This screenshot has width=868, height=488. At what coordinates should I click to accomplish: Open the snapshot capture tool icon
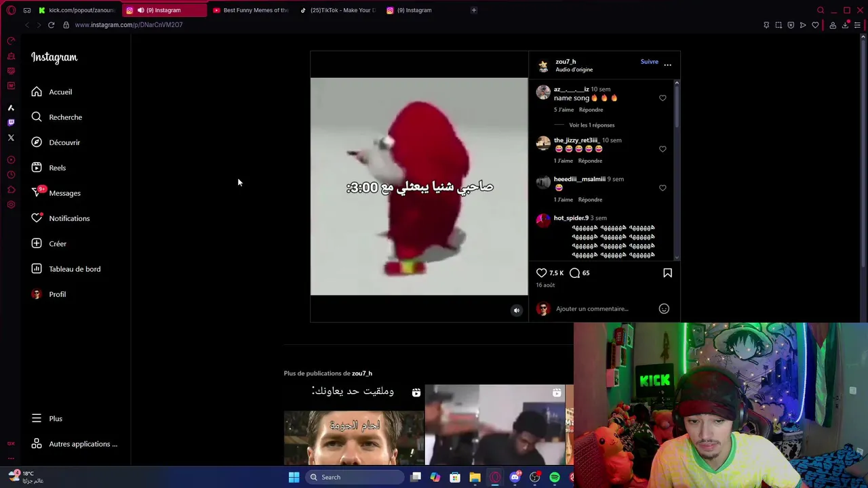(x=778, y=25)
